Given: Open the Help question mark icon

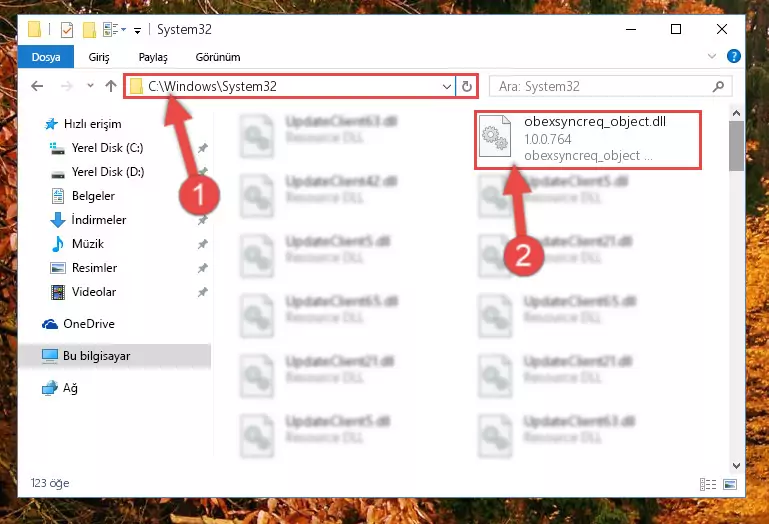Looking at the screenshot, I should [x=734, y=56].
